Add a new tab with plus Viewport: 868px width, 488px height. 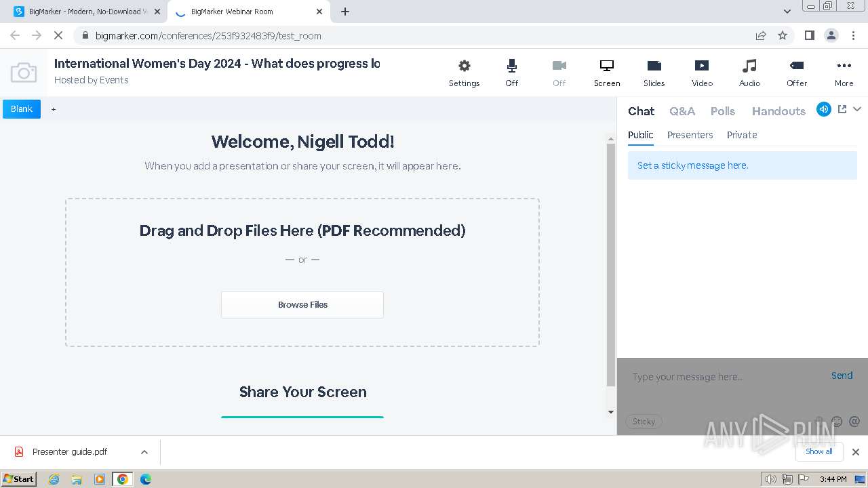(x=54, y=109)
